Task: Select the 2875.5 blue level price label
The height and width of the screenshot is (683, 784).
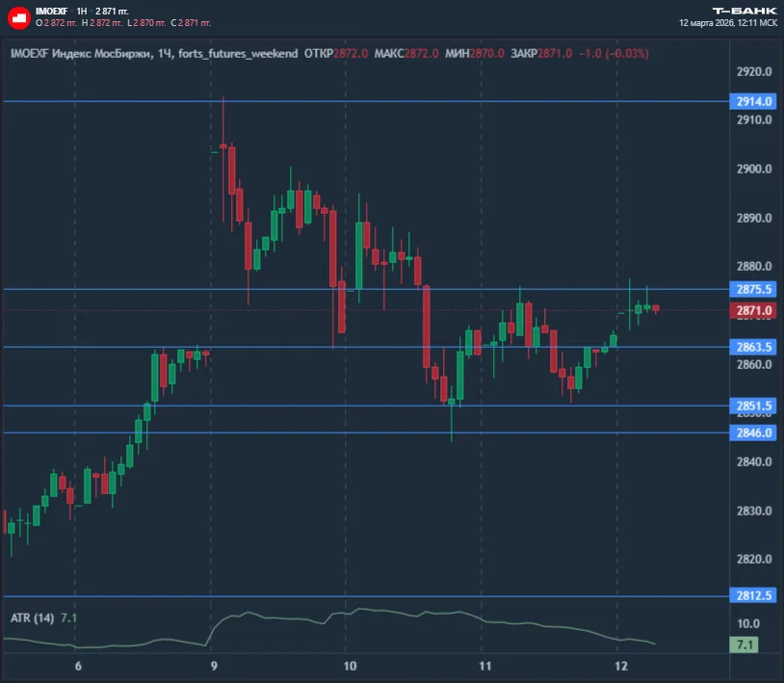Action: pos(753,289)
